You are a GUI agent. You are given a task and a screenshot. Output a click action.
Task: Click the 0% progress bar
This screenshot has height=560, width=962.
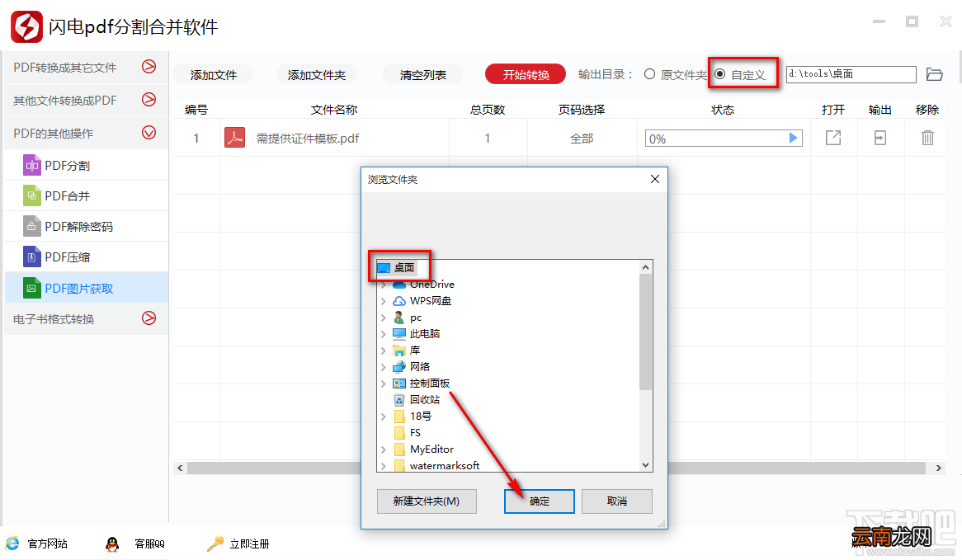(724, 139)
